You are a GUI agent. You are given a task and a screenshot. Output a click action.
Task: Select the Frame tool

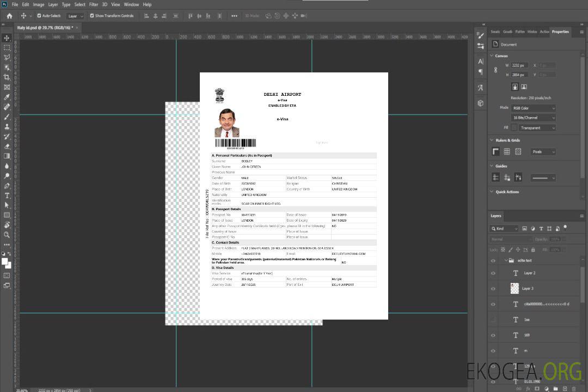[7, 87]
